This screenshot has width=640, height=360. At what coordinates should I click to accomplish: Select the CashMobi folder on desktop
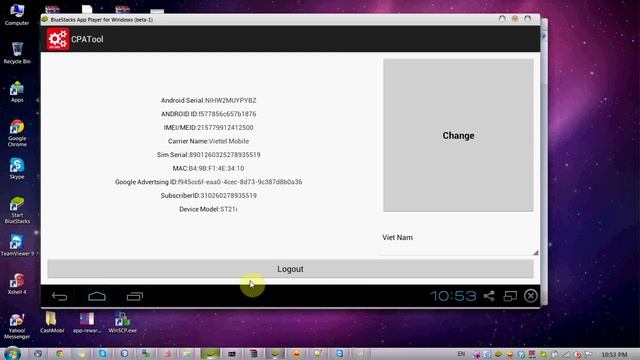(x=52, y=322)
